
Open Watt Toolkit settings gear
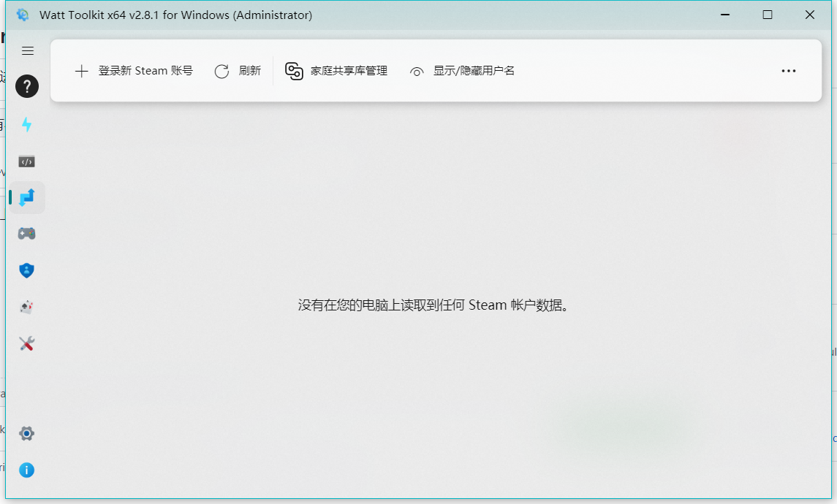pos(27,433)
